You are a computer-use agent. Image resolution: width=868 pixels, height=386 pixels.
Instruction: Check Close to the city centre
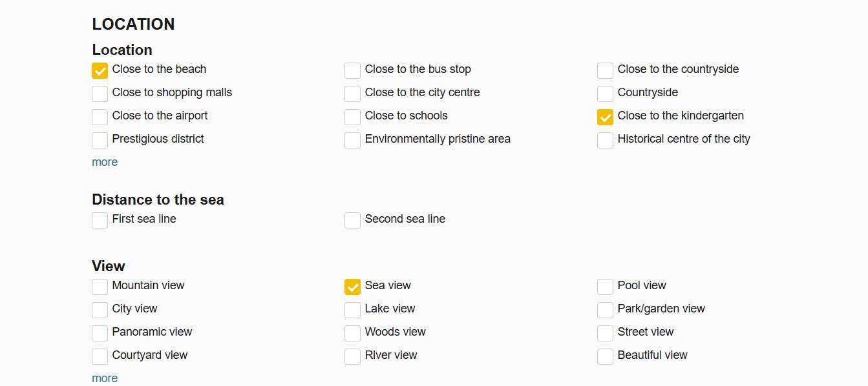(352, 94)
